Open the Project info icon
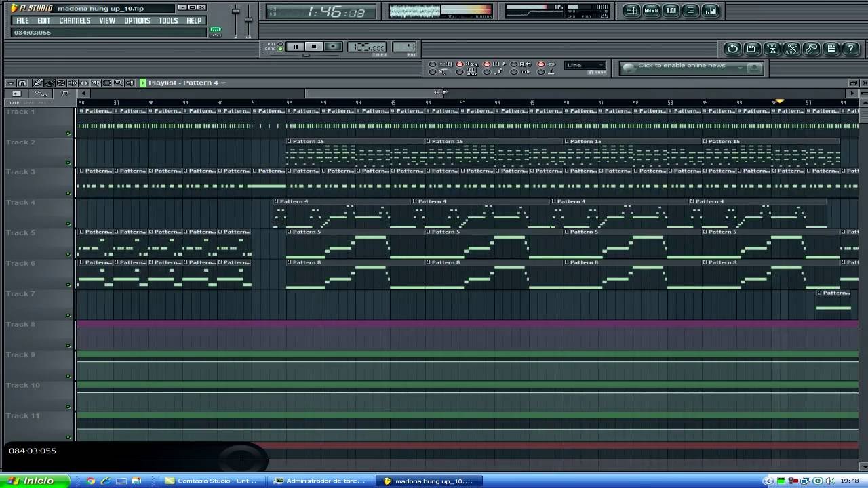 [831, 49]
